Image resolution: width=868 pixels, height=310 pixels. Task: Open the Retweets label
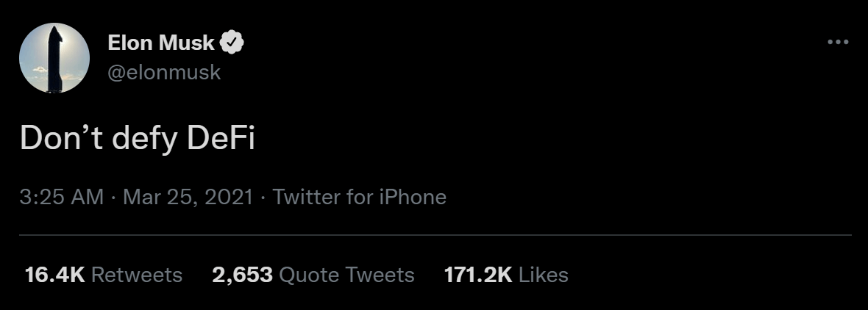(137, 275)
